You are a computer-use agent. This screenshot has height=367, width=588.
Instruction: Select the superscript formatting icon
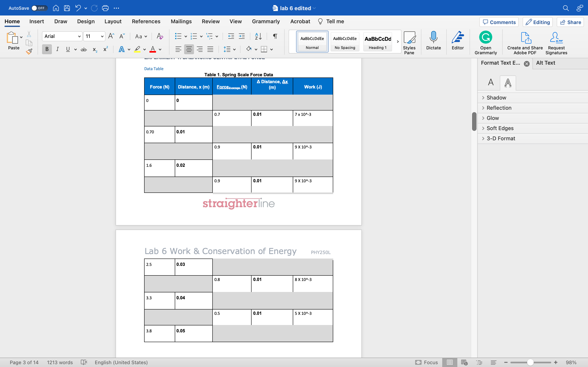(x=105, y=49)
